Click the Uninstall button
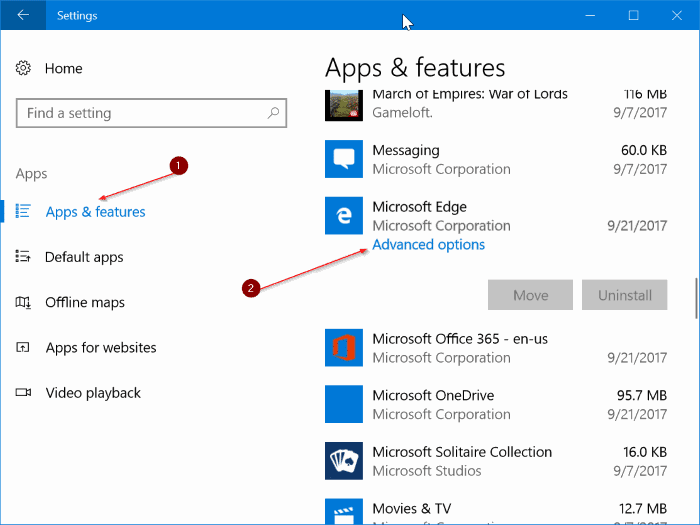700x525 pixels. tap(625, 295)
